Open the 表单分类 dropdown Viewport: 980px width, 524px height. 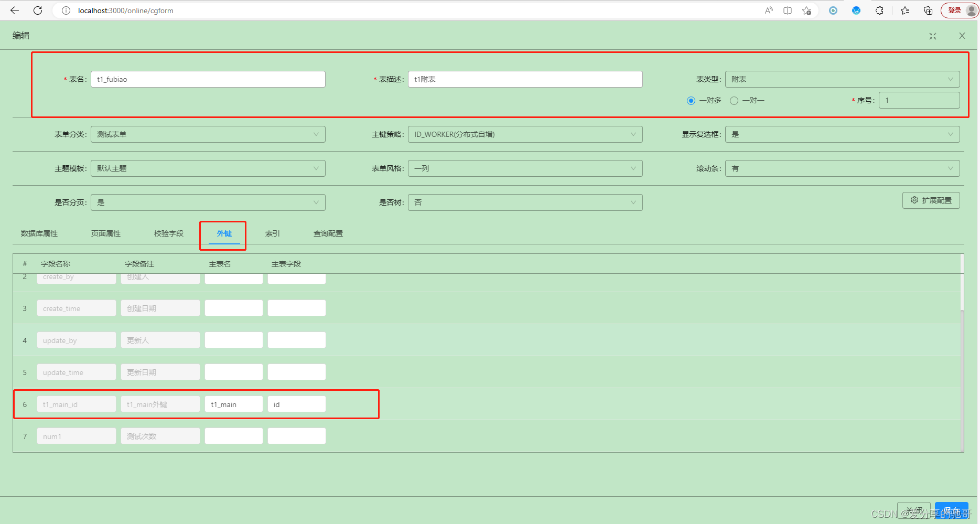coord(208,134)
